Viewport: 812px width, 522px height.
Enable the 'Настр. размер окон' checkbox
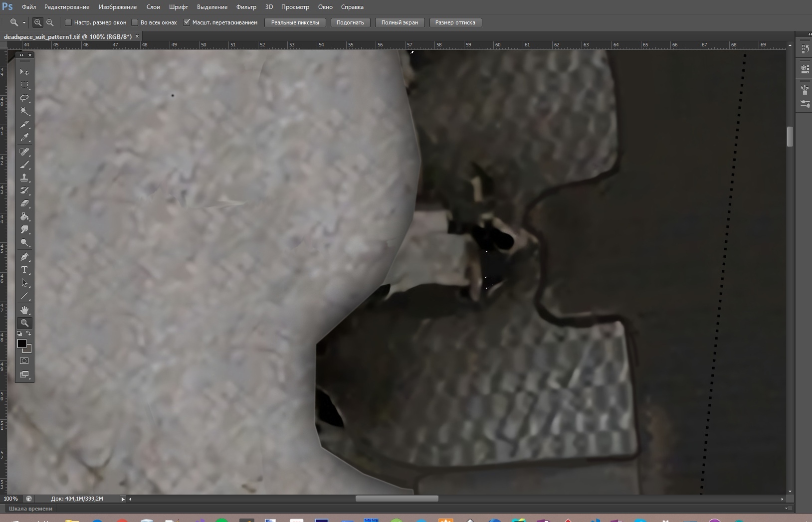tap(68, 22)
